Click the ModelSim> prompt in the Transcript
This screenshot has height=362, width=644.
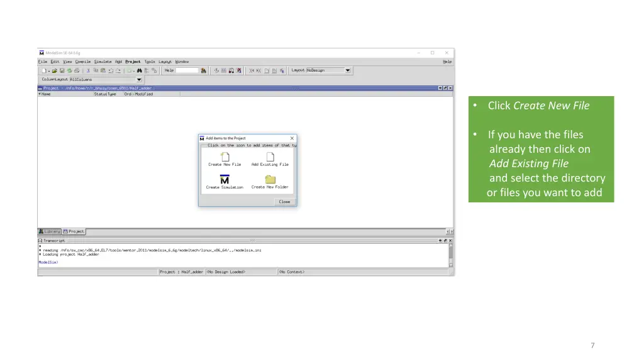pos(48,262)
